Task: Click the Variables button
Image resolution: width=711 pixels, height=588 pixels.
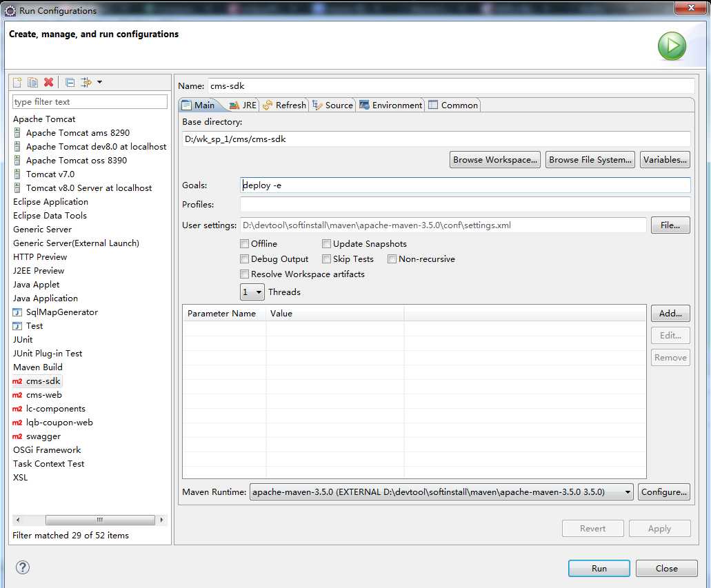Action: pyautogui.click(x=665, y=160)
